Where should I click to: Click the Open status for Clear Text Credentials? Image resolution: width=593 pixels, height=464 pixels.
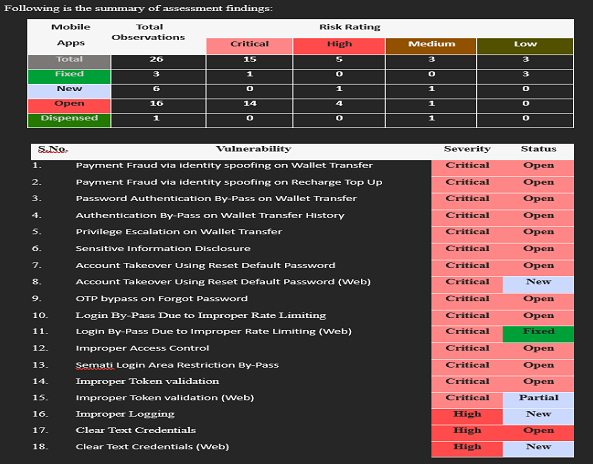538,433
